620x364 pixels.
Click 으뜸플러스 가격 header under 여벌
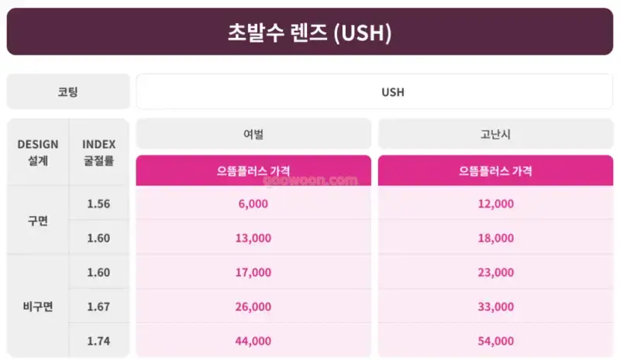tap(253, 170)
